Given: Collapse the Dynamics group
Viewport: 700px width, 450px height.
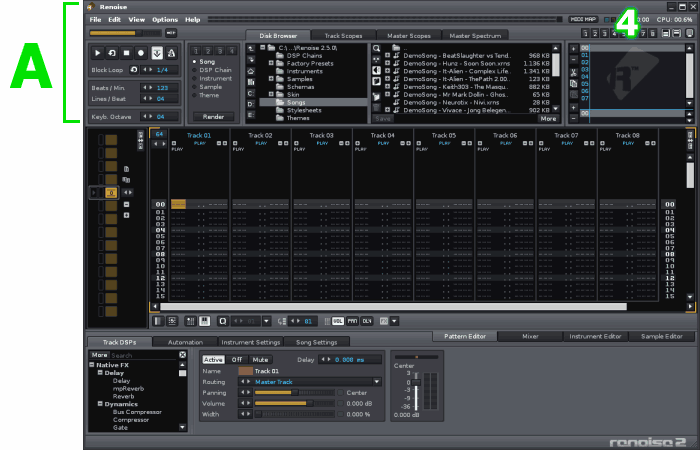Looking at the screenshot, I should [x=100, y=404].
